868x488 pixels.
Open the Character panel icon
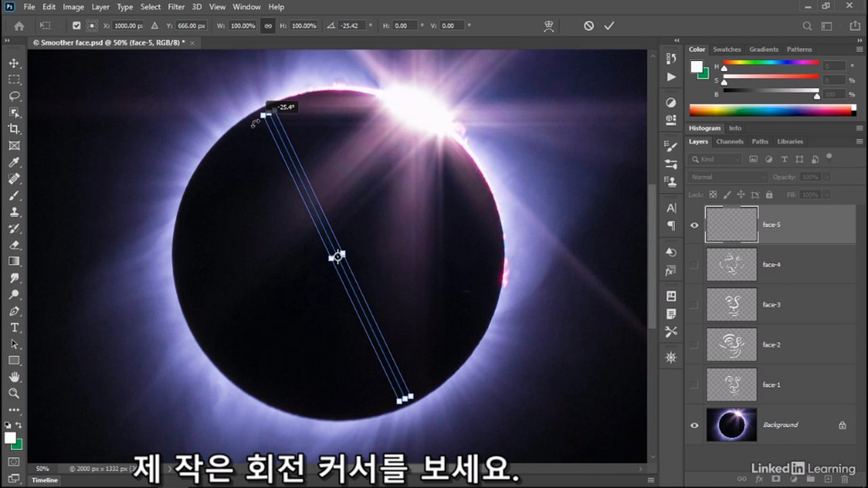pos(671,208)
